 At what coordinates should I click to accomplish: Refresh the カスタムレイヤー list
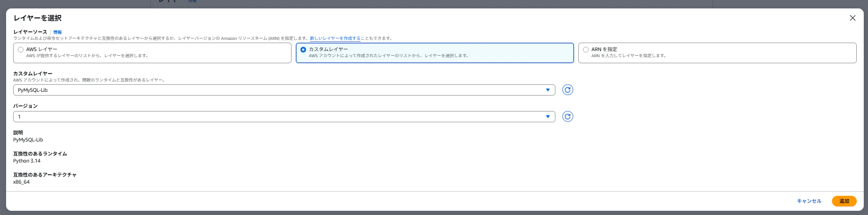click(568, 90)
